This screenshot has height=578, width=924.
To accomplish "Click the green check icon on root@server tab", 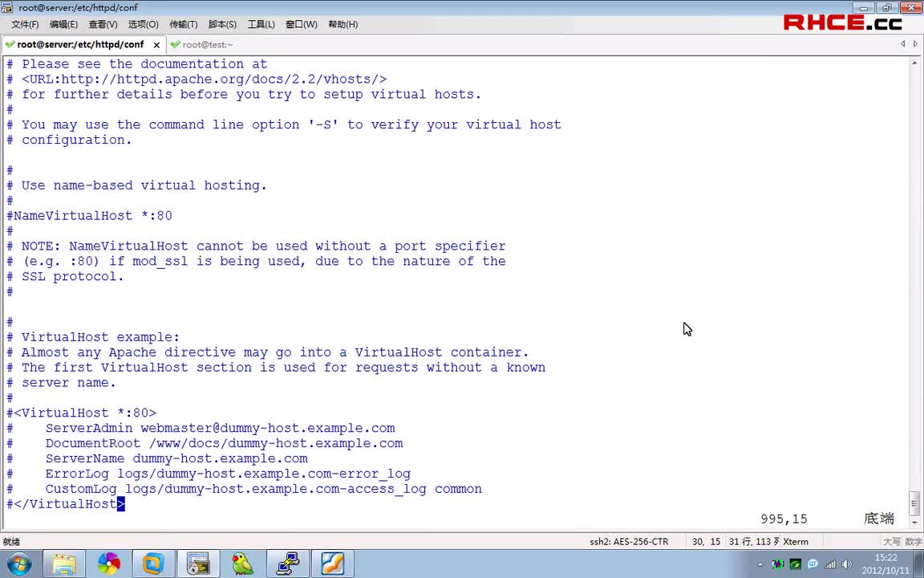I will coord(10,44).
